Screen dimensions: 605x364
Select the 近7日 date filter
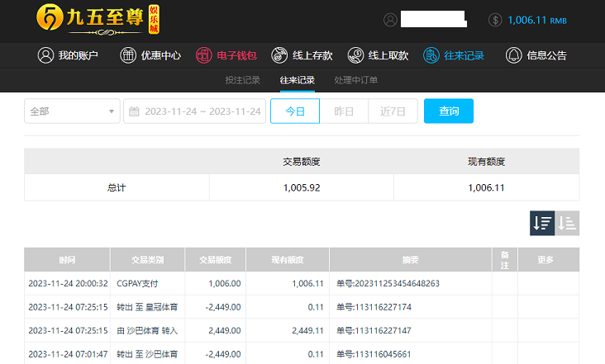(x=393, y=111)
